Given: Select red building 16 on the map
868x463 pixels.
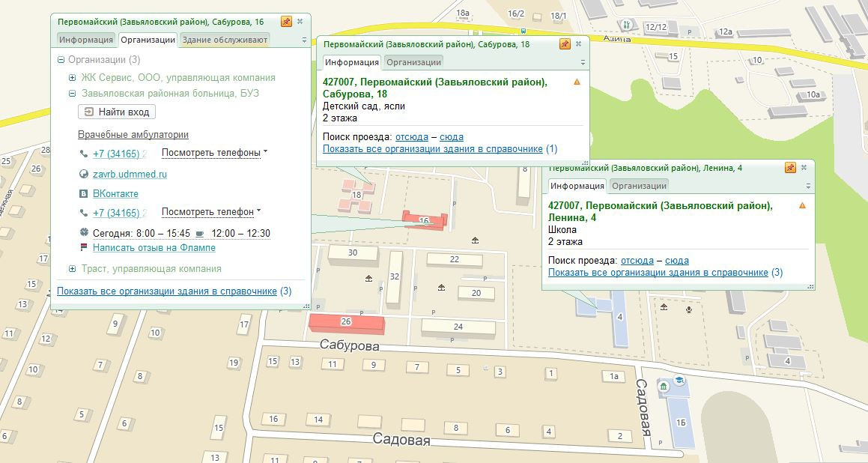Looking at the screenshot, I should click(425, 220).
